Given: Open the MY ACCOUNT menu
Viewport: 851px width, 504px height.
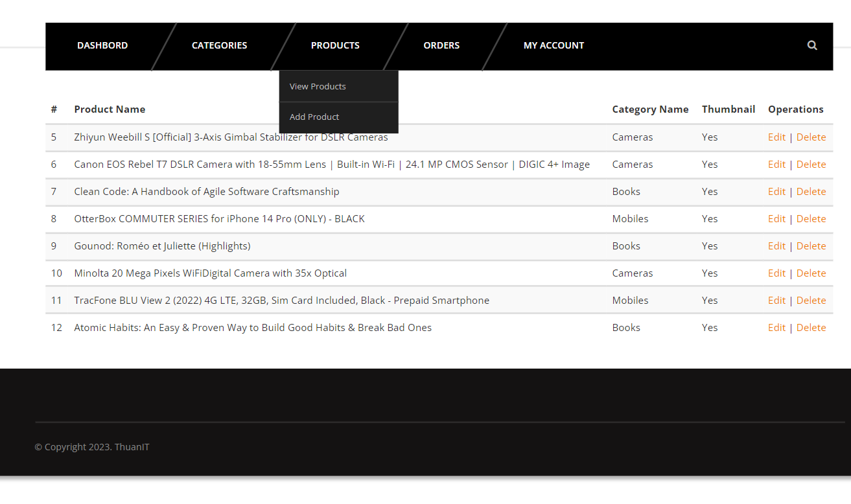Looking at the screenshot, I should point(554,45).
